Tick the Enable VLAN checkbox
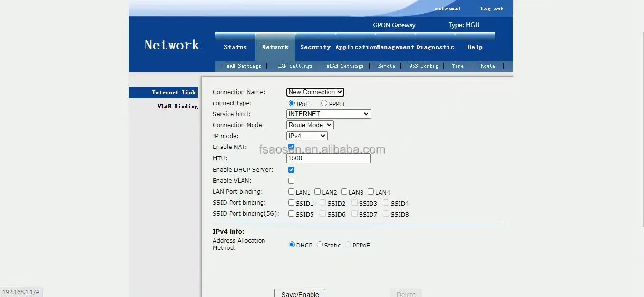The width and height of the screenshot is (644, 297). coord(291,181)
